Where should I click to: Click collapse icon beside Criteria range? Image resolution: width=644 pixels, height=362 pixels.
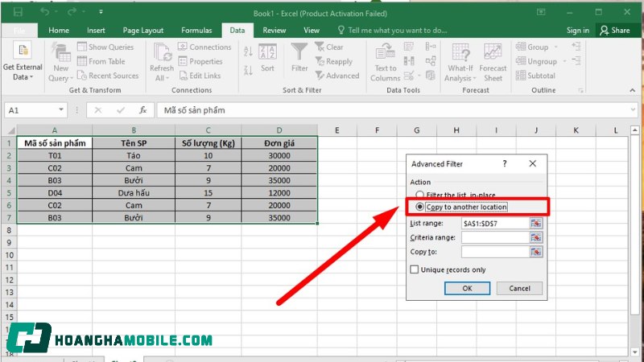coord(536,237)
